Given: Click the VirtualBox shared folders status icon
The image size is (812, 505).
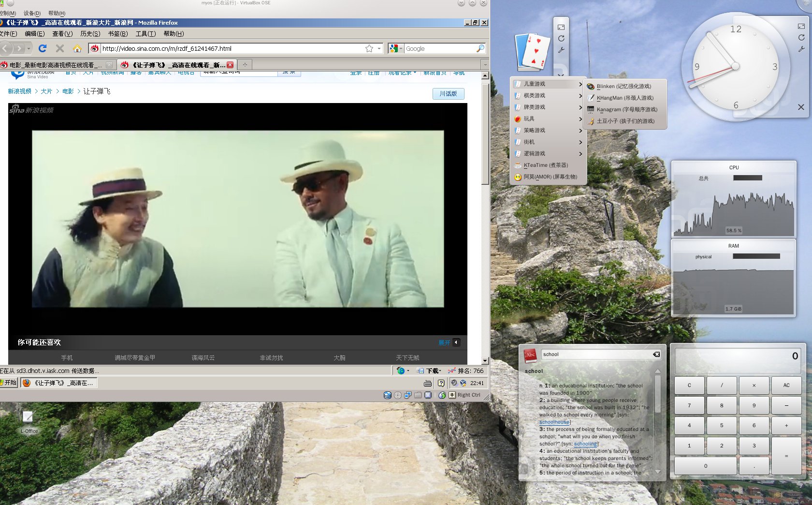Looking at the screenshot, I should pyautogui.click(x=418, y=395).
